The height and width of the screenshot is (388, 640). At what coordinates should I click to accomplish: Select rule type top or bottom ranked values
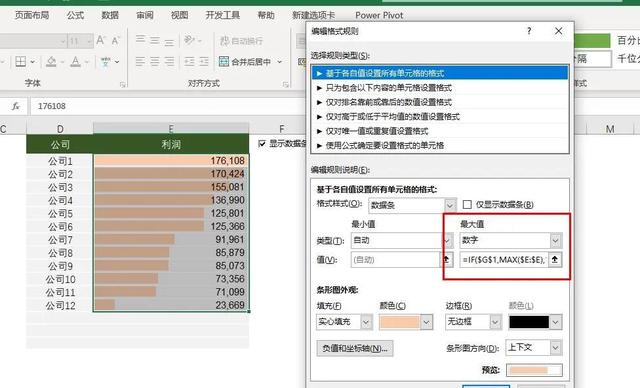pyautogui.click(x=440, y=102)
